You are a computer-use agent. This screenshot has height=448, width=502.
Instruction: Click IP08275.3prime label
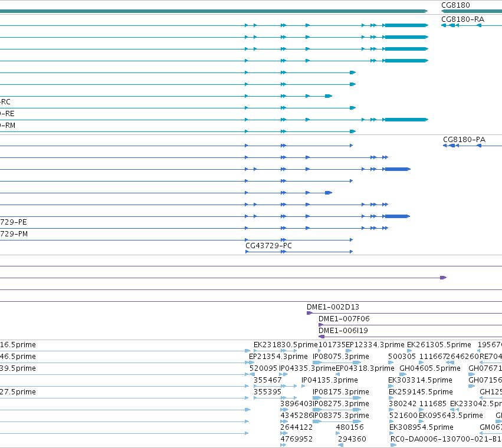click(x=340, y=404)
